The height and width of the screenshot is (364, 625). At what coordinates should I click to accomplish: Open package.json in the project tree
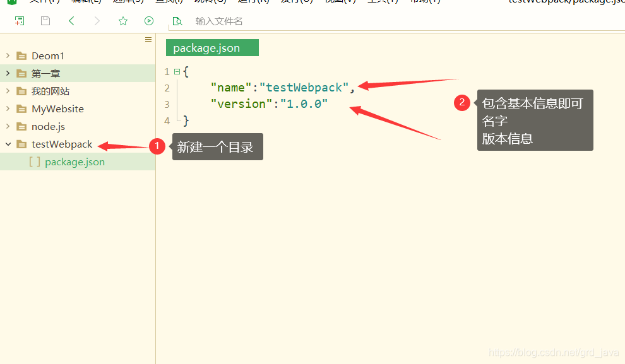pyautogui.click(x=74, y=162)
